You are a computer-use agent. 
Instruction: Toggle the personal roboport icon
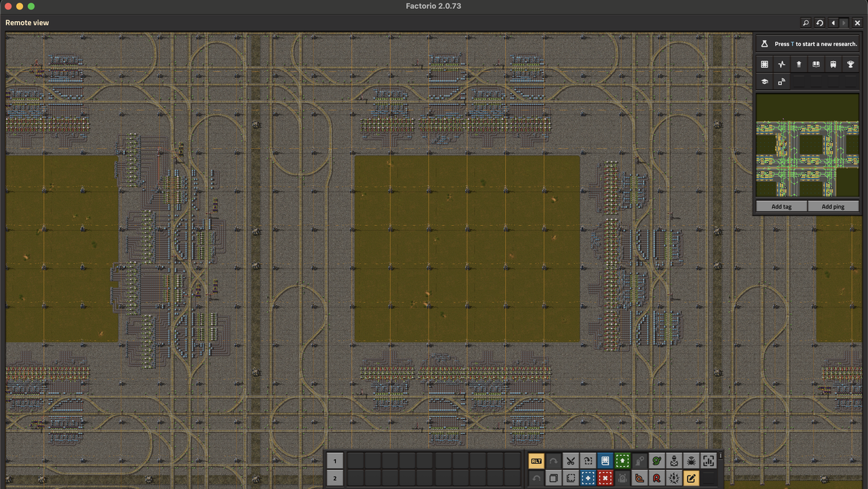click(639, 461)
